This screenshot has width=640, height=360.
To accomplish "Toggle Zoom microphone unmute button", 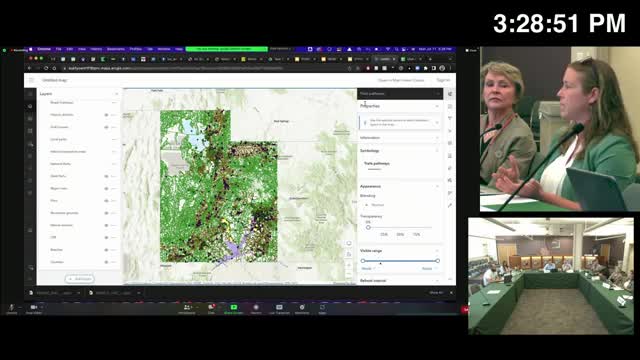I will pyautogui.click(x=11, y=309).
